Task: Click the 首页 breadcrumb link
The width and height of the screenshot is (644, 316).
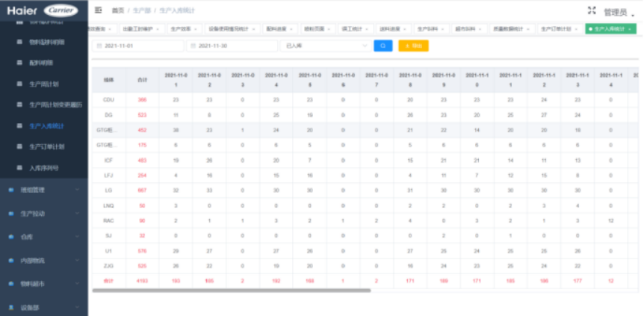Action: [x=117, y=11]
